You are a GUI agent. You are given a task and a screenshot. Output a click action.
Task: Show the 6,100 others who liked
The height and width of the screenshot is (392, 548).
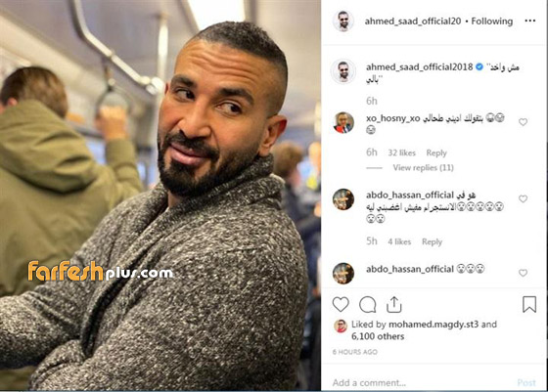378,336
